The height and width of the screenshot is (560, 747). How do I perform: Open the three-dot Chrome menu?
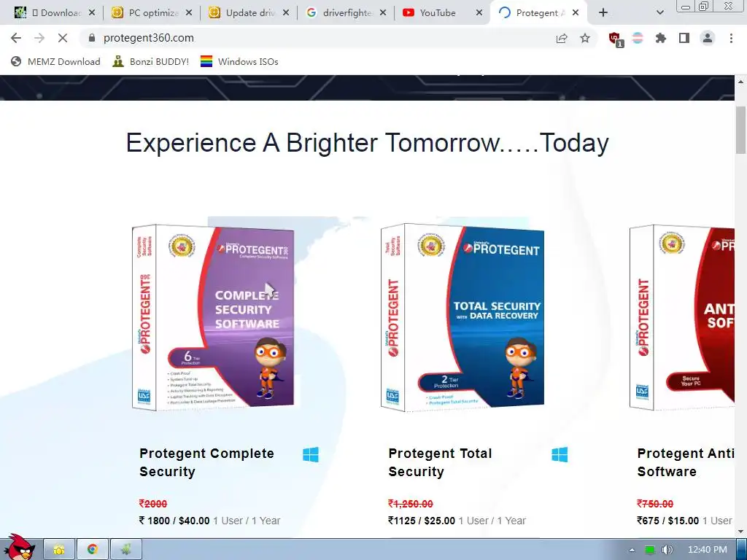[731, 38]
